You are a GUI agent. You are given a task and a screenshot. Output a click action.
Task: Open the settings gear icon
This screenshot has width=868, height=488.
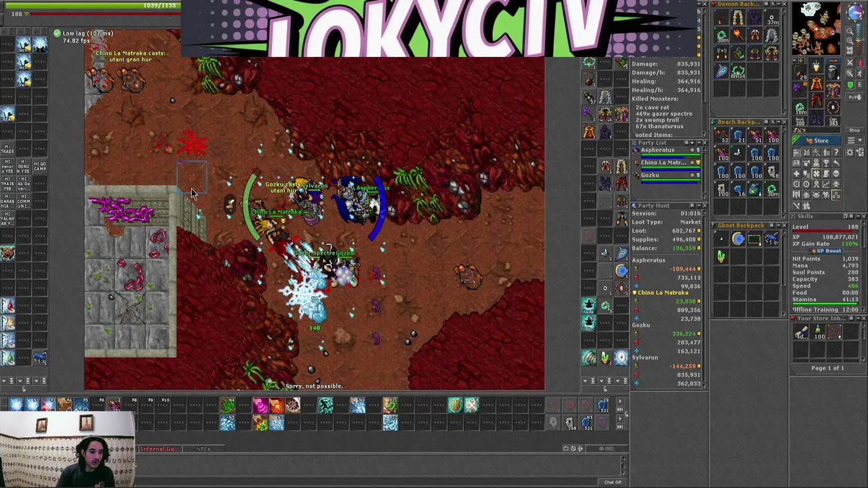point(850,152)
